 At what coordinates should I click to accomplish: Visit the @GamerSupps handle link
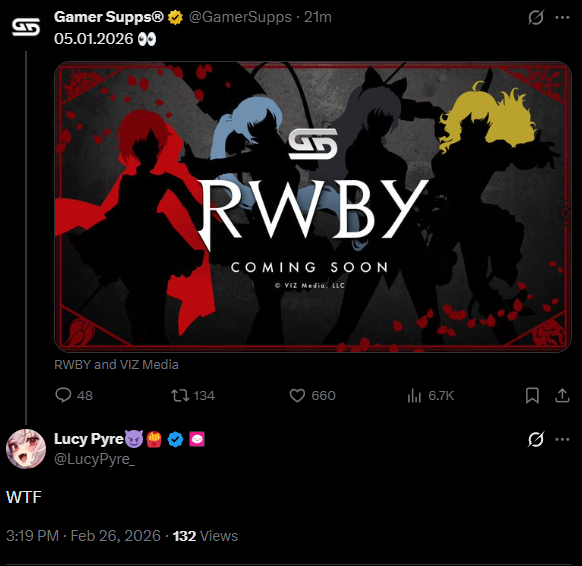tap(240, 17)
